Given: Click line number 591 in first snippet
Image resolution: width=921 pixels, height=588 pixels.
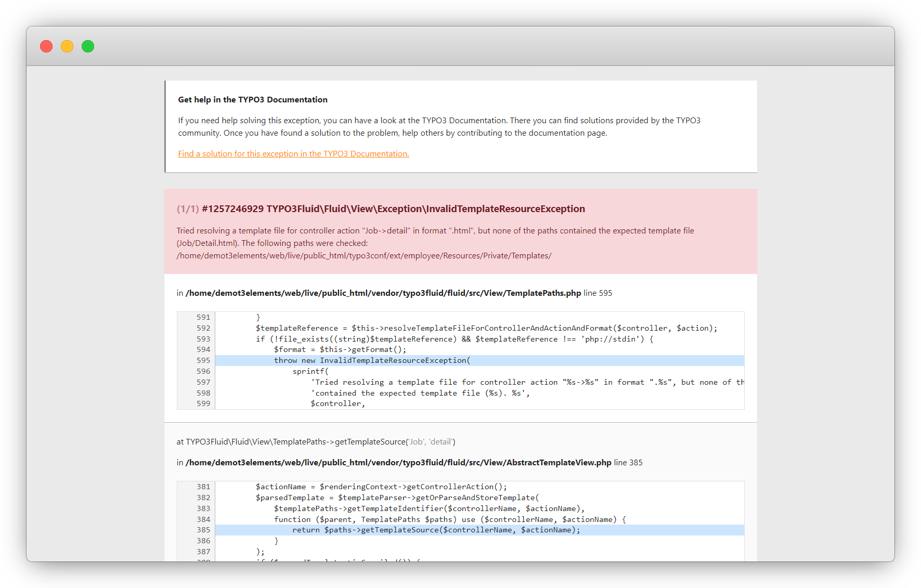Looking at the screenshot, I should [203, 317].
